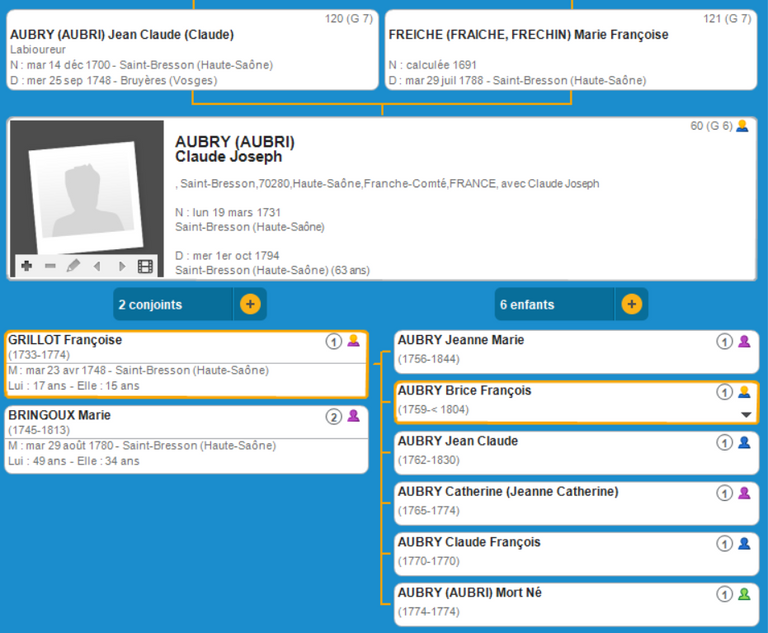
Task: Click the remove photo minus icon
Action: (x=50, y=266)
